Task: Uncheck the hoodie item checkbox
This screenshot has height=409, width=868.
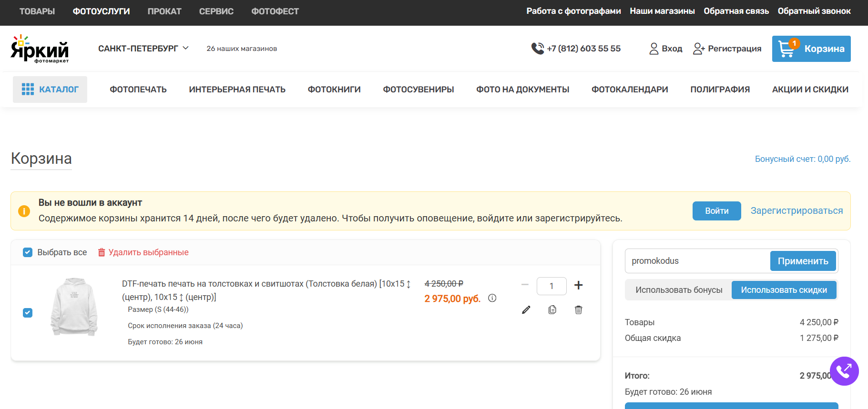Action: pos(28,313)
